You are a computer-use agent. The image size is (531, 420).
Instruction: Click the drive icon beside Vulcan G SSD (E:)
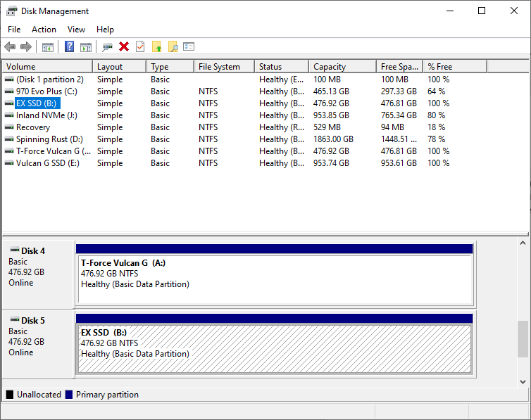point(9,163)
